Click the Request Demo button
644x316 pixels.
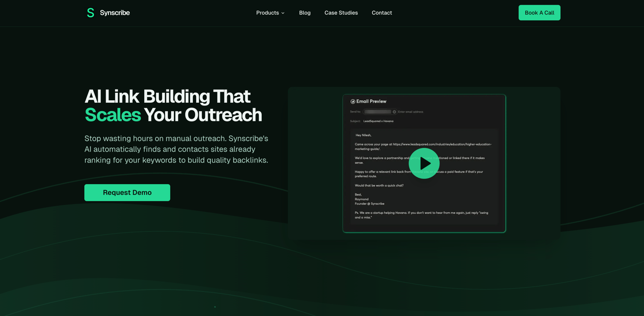127,193
